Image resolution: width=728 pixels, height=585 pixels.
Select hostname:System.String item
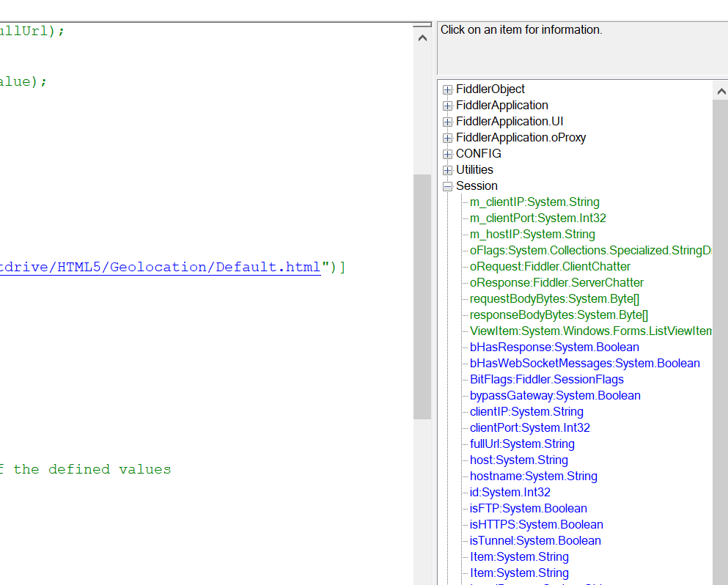534,477
